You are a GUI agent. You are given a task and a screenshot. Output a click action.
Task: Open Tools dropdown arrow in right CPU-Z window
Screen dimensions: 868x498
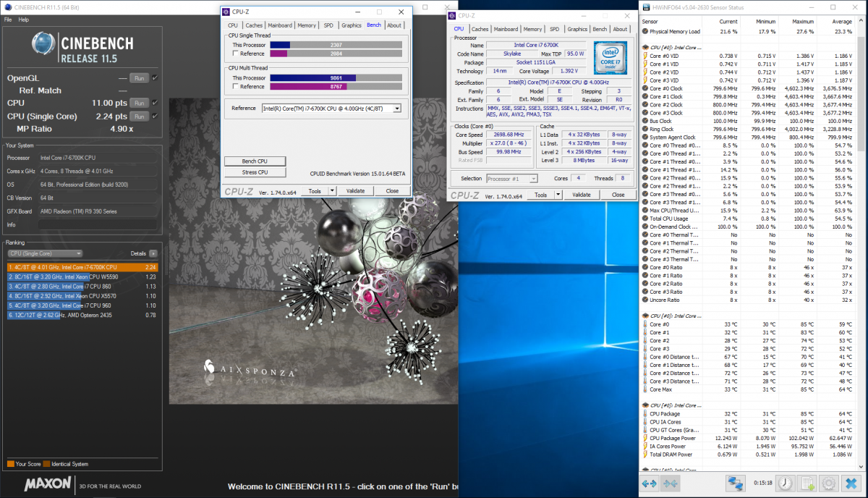[559, 195]
